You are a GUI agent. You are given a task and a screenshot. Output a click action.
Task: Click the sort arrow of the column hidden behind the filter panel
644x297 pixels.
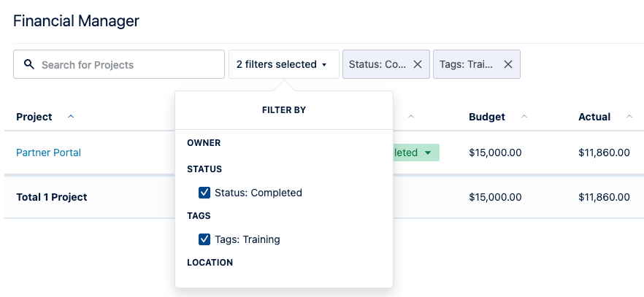[411, 117]
